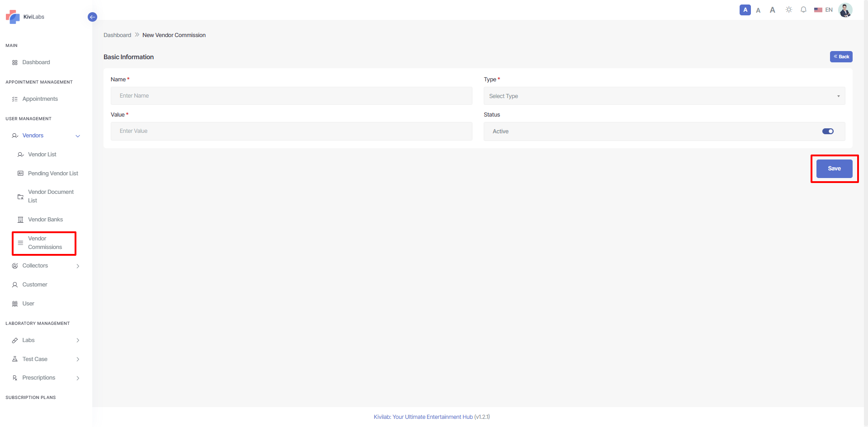Open the Select Type dropdown
Image resolution: width=868 pixels, height=427 pixels.
point(664,96)
